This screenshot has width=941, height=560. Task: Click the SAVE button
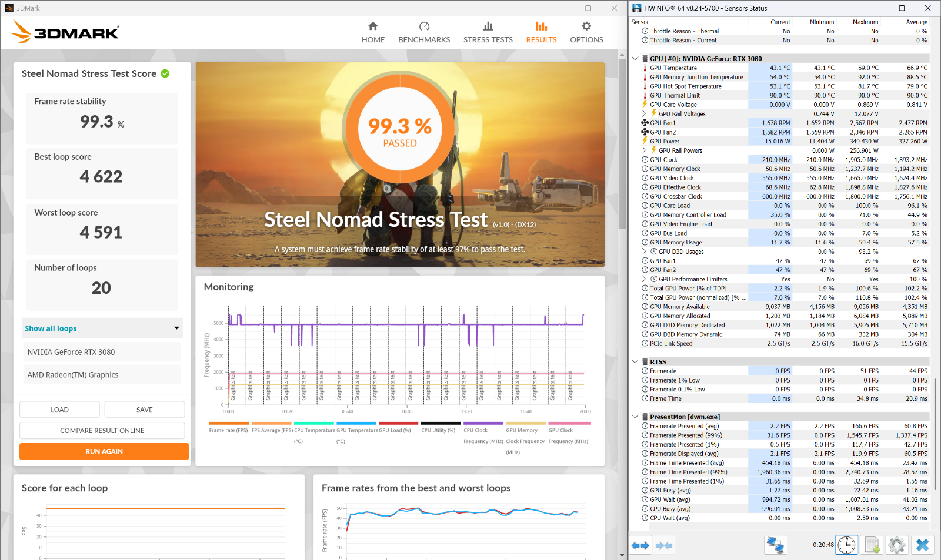144,410
